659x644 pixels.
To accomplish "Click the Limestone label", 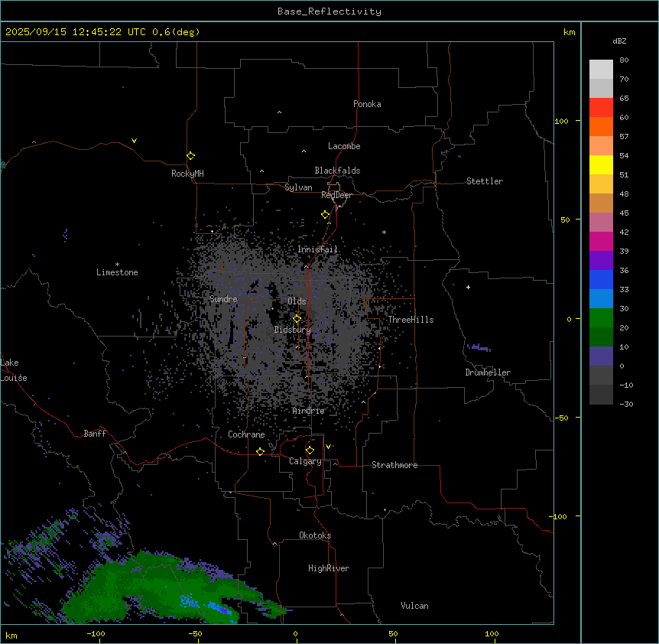I will (x=117, y=272).
